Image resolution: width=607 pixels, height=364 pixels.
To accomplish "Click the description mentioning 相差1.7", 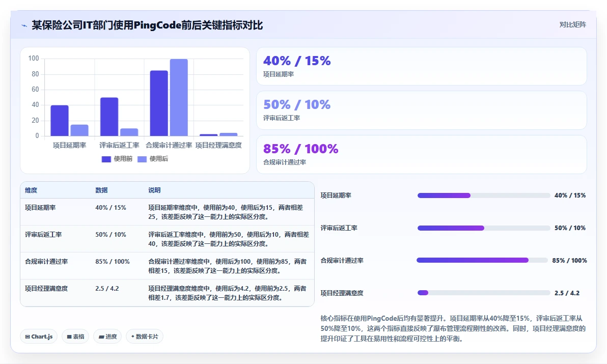I will coord(227,293).
